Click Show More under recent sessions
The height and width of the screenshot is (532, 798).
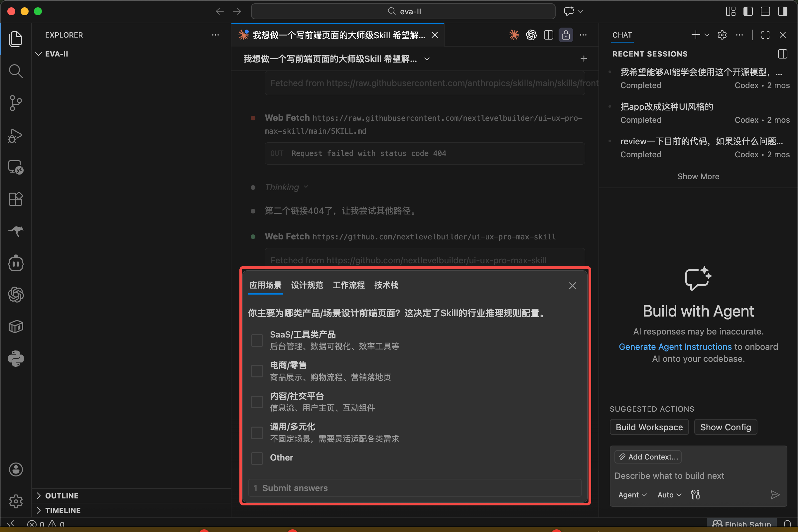pos(698,177)
